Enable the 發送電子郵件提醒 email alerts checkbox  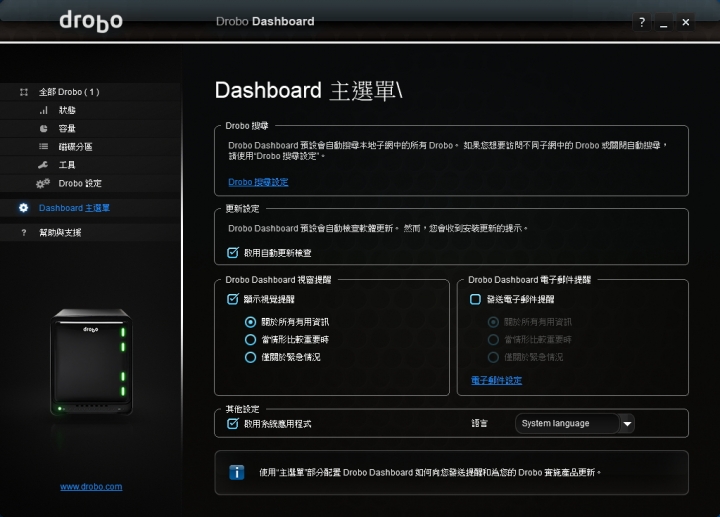click(475, 299)
